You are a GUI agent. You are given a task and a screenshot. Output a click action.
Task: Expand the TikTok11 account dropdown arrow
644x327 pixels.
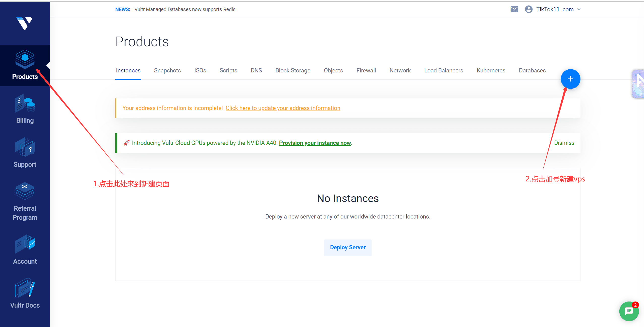click(x=579, y=9)
